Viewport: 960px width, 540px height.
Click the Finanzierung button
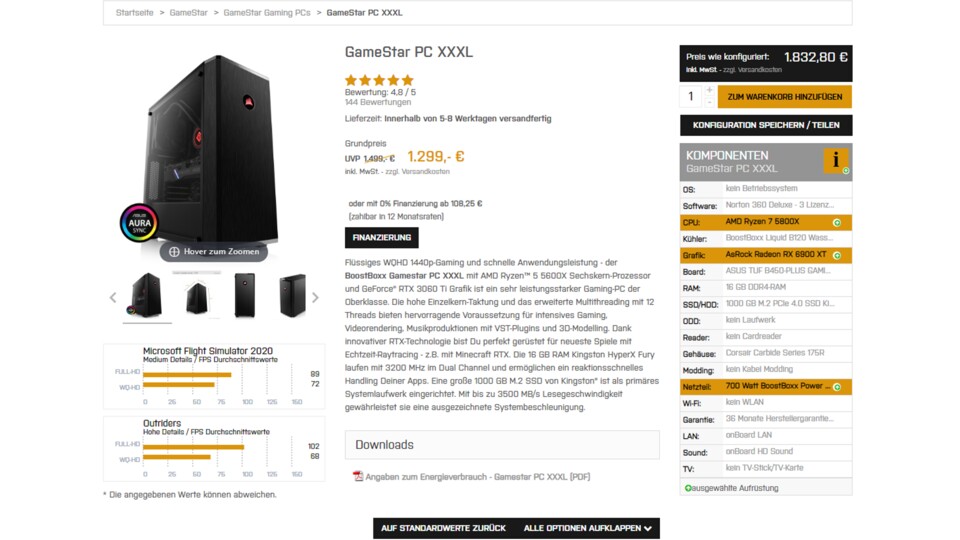tap(381, 238)
